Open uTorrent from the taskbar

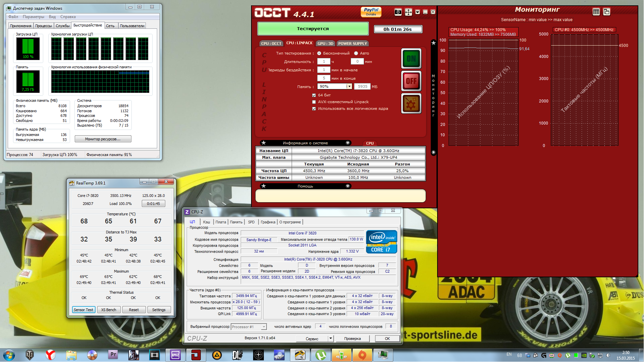click(x=321, y=355)
